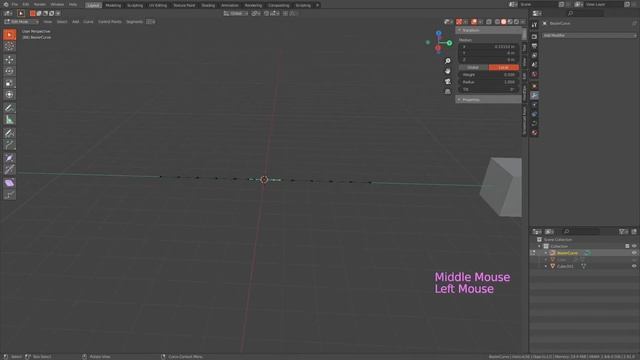
Task: Toggle X-ray view button
Action: click(489, 22)
